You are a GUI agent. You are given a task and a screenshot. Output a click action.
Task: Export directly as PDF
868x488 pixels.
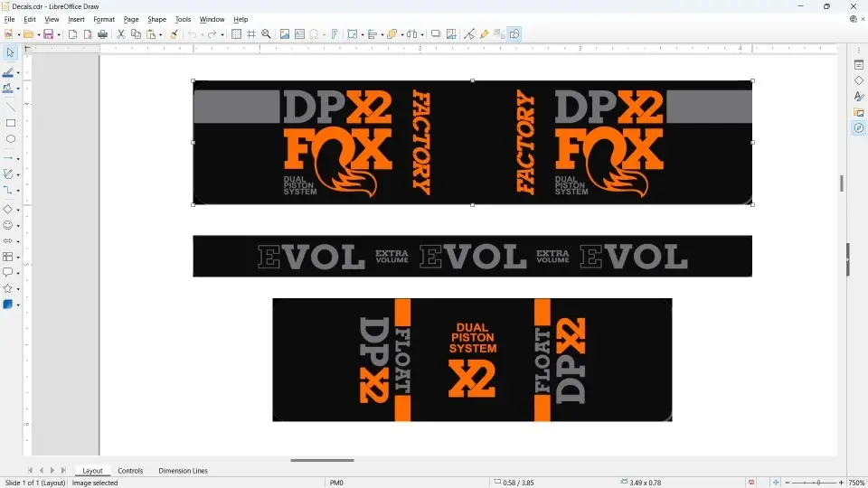(x=88, y=34)
